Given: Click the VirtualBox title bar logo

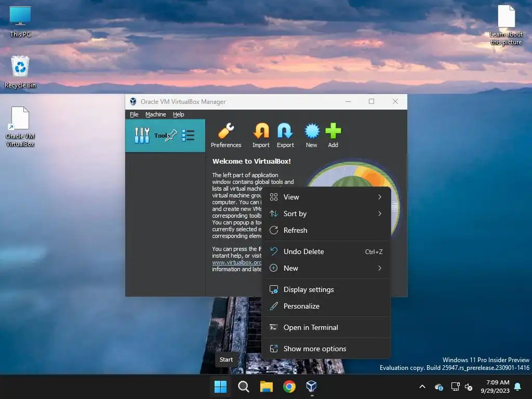Looking at the screenshot, I should pos(133,101).
